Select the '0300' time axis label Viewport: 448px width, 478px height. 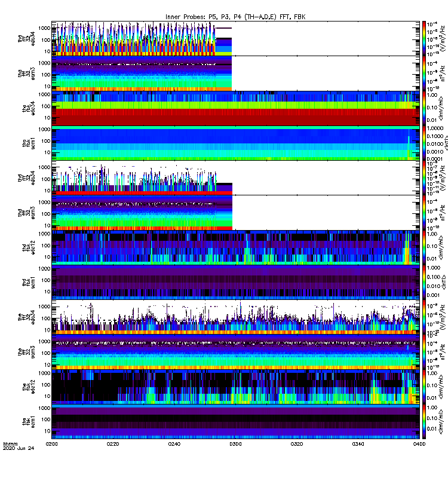pos(235,444)
